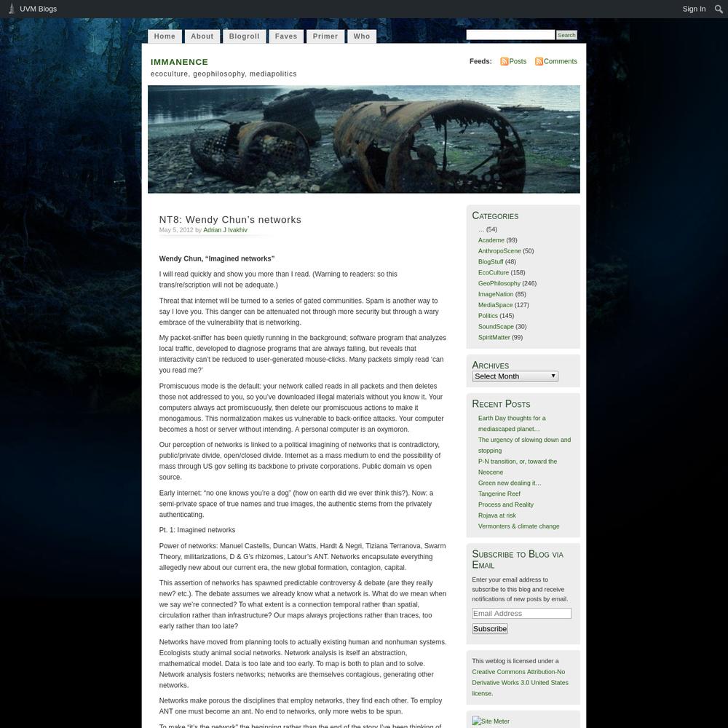Open 'P-N transition, or, toward the Neocene'
The height and width of the screenshot is (728, 728).
[518, 467]
